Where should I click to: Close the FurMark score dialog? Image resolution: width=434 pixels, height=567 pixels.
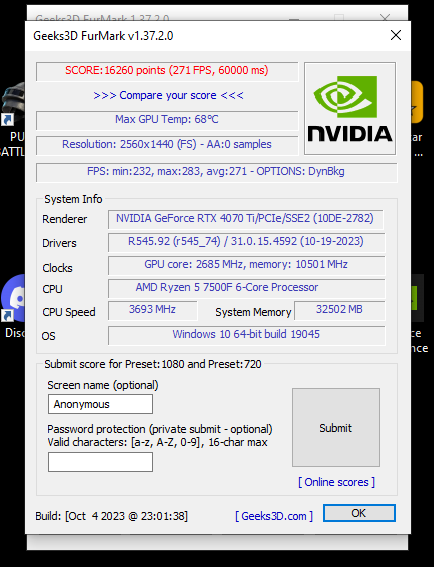click(x=396, y=35)
